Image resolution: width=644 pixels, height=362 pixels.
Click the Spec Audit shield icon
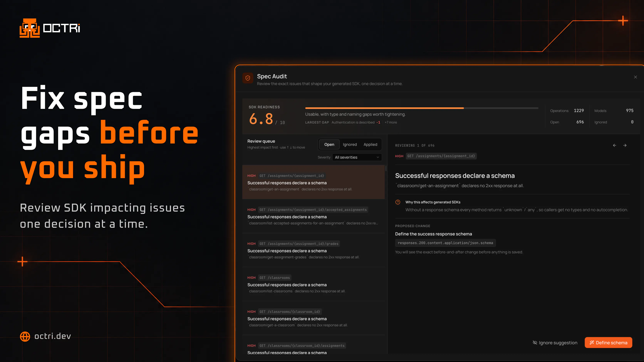coord(247,78)
